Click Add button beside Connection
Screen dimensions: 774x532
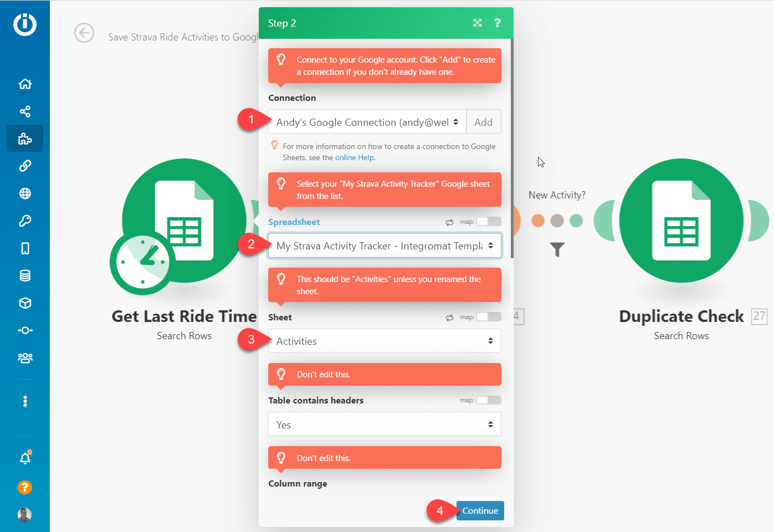483,122
